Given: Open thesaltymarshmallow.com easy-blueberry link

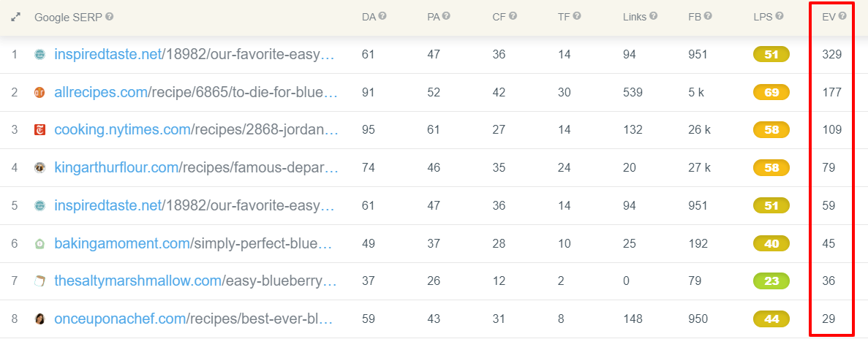Looking at the screenshot, I should point(195,281).
